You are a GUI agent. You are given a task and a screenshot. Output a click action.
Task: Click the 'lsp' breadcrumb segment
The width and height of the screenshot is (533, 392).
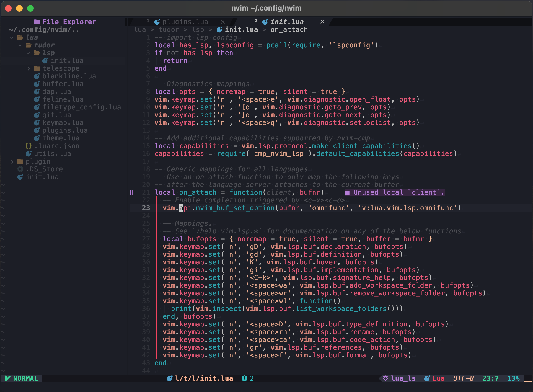(198, 30)
